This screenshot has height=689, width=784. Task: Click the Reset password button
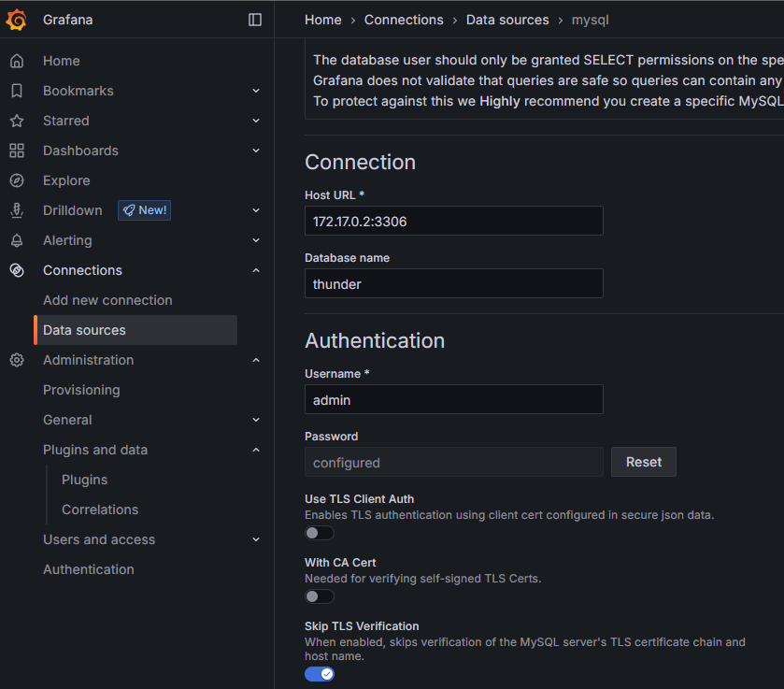[x=643, y=461]
